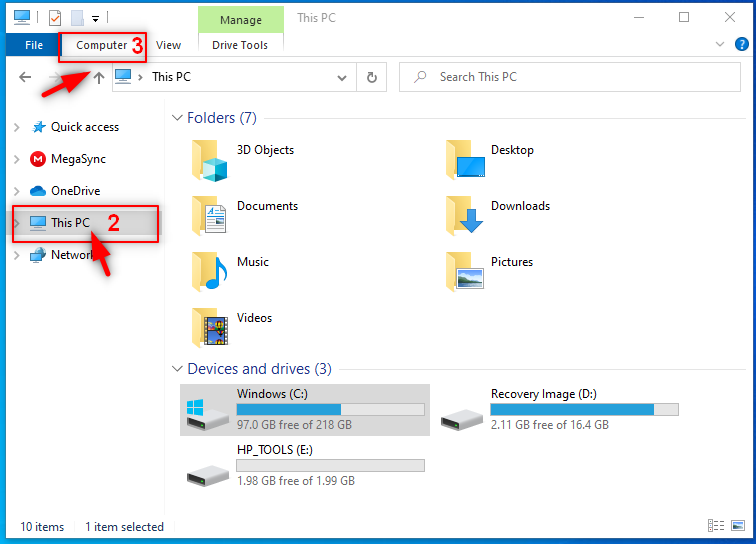
Task: Close the This PC window
Action: [x=729, y=17]
